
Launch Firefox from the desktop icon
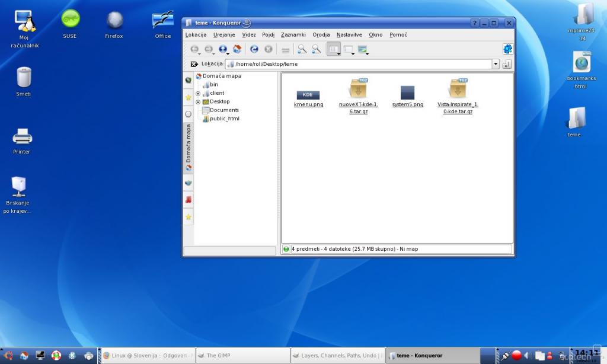(114, 25)
